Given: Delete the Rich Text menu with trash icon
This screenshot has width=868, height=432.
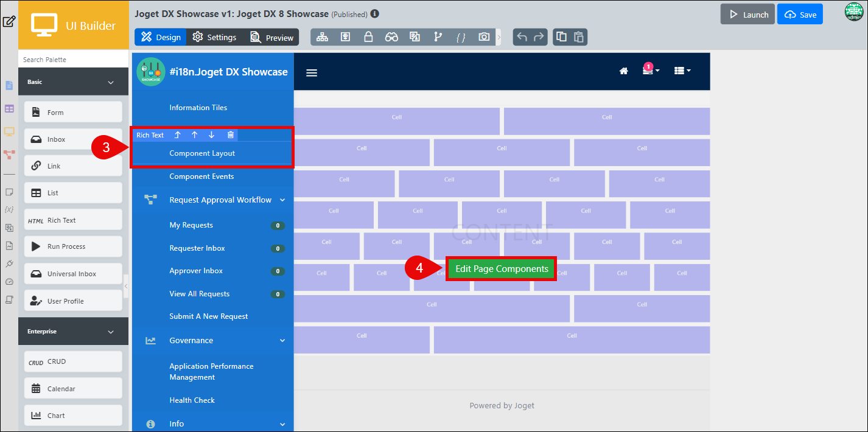Looking at the screenshot, I should click(x=231, y=135).
